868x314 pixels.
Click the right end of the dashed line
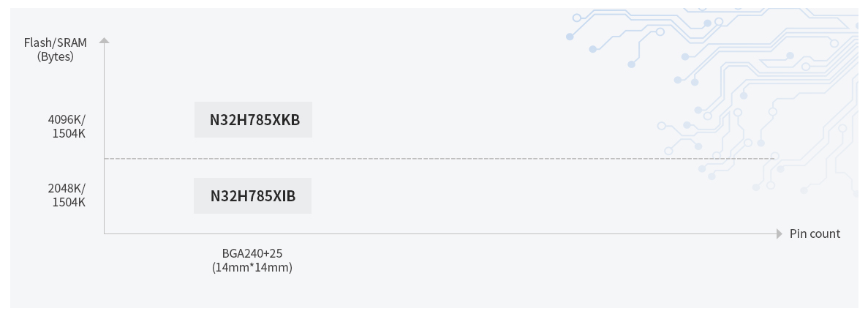(772, 158)
